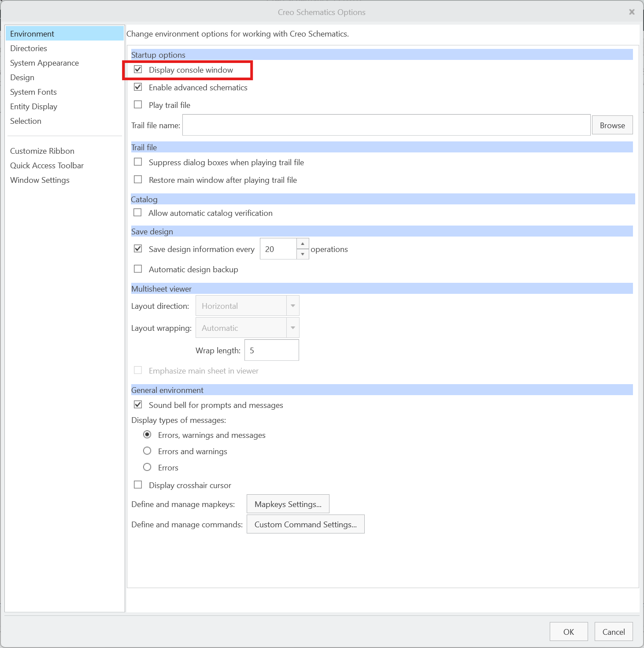Select the Errors only radio button

147,467
